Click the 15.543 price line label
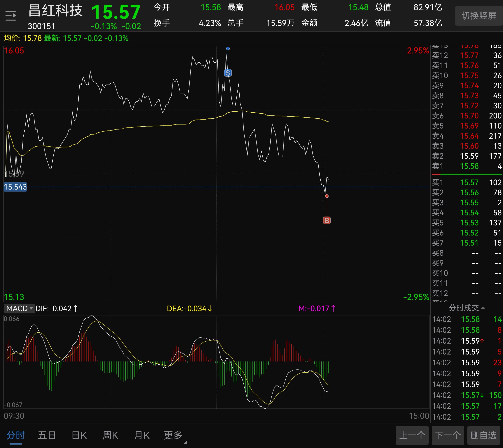Image resolution: width=503 pixels, height=448 pixels. coord(15,187)
